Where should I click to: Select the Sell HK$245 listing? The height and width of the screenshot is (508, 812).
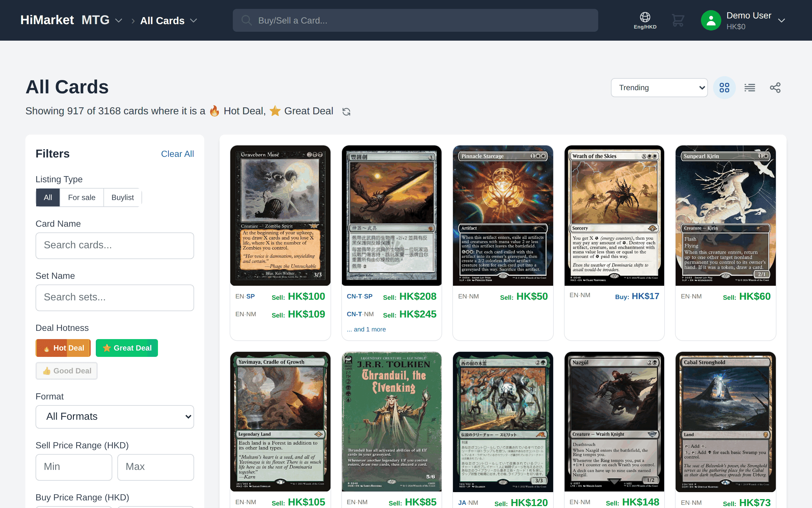click(x=392, y=314)
